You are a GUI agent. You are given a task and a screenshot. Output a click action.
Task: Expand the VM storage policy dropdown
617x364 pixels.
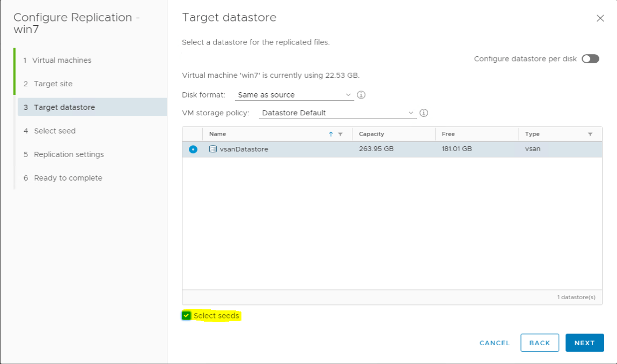(337, 113)
